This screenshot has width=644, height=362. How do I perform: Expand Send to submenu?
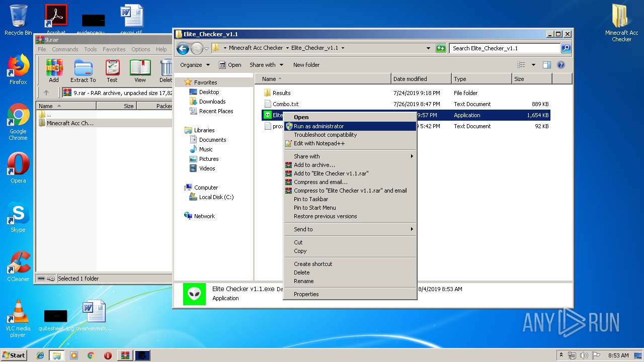[x=350, y=229]
